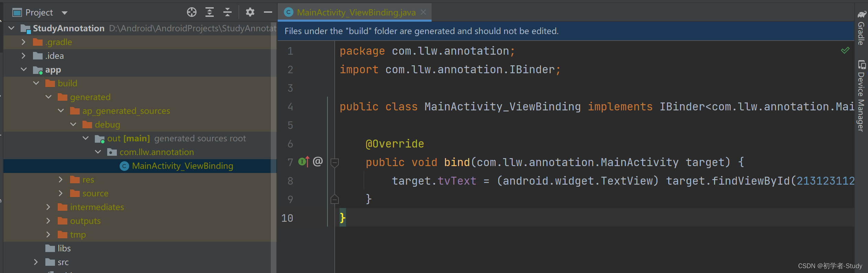The image size is (868, 273).
Task: Click the Device Manager sidebar icon
Action: point(862,65)
